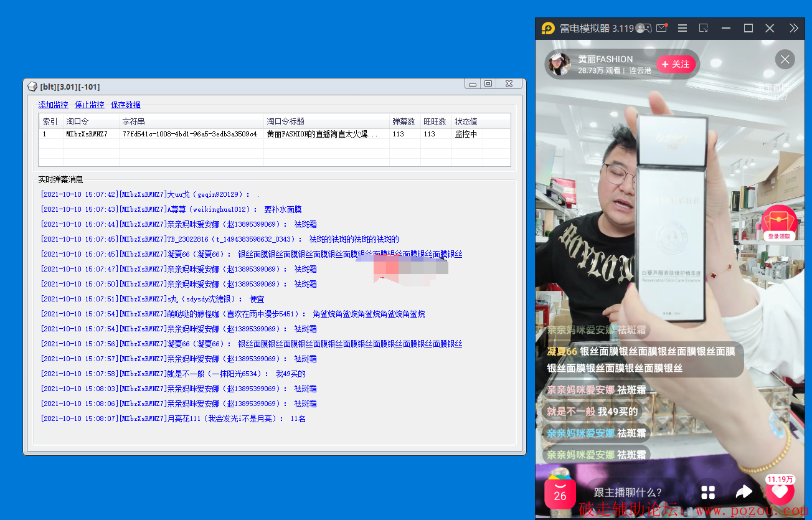Viewport: 812px width, 520px height.
Task: Follow the streamer with 关注 button
Action: pyautogui.click(x=676, y=64)
